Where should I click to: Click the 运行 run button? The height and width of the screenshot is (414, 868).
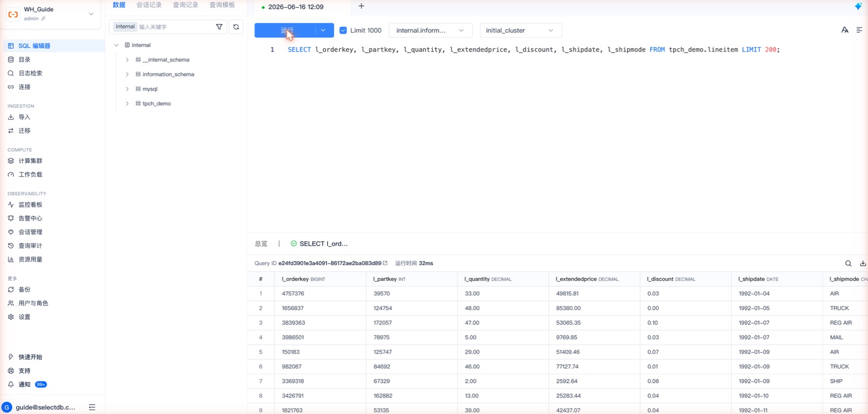click(x=285, y=30)
